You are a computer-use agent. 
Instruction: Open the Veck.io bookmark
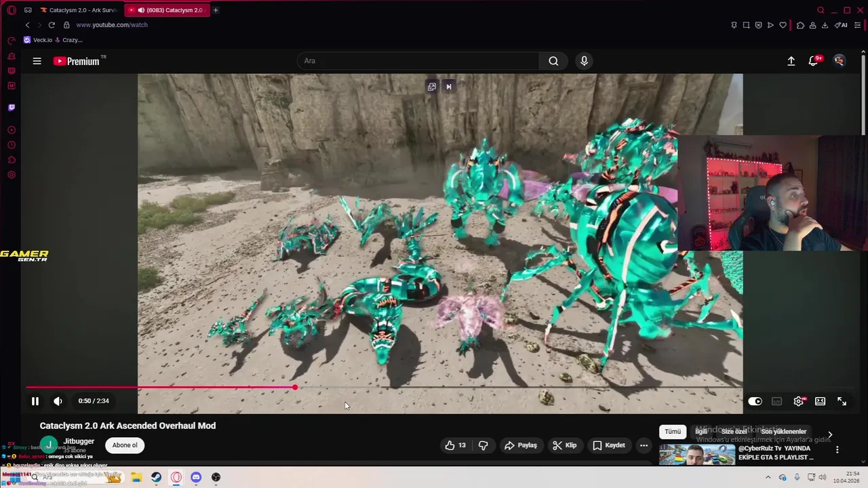(x=38, y=40)
